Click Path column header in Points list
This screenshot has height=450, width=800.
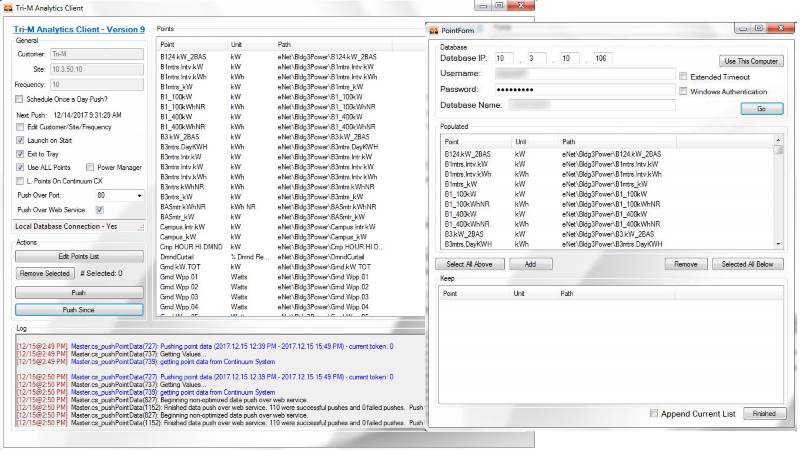pos(284,44)
